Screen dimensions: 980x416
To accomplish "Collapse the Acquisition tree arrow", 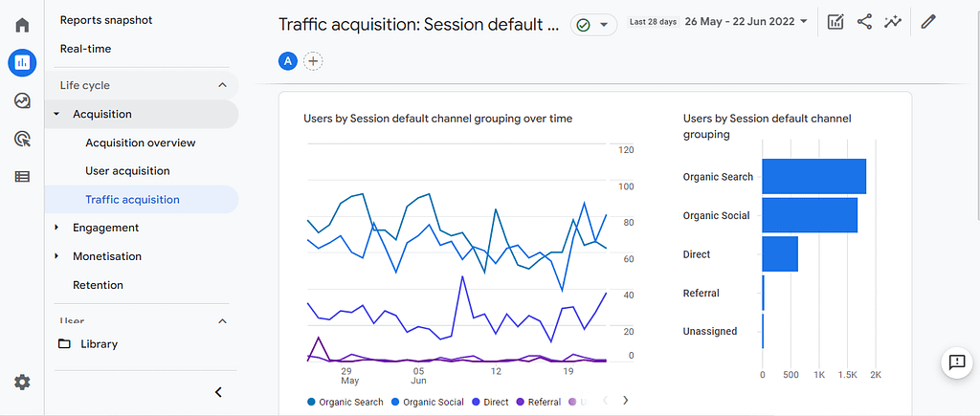I will pyautogui.click(x=56, y=115).
